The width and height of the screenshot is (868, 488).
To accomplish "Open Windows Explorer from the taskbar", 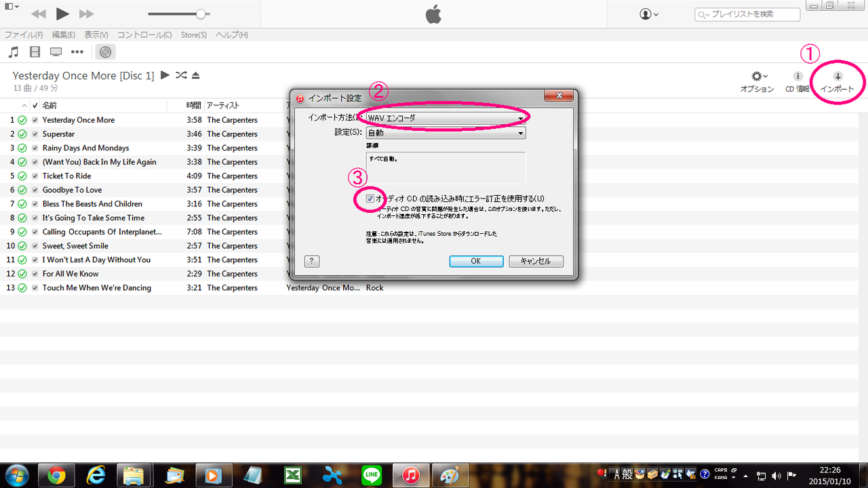I will coord(135,476).
